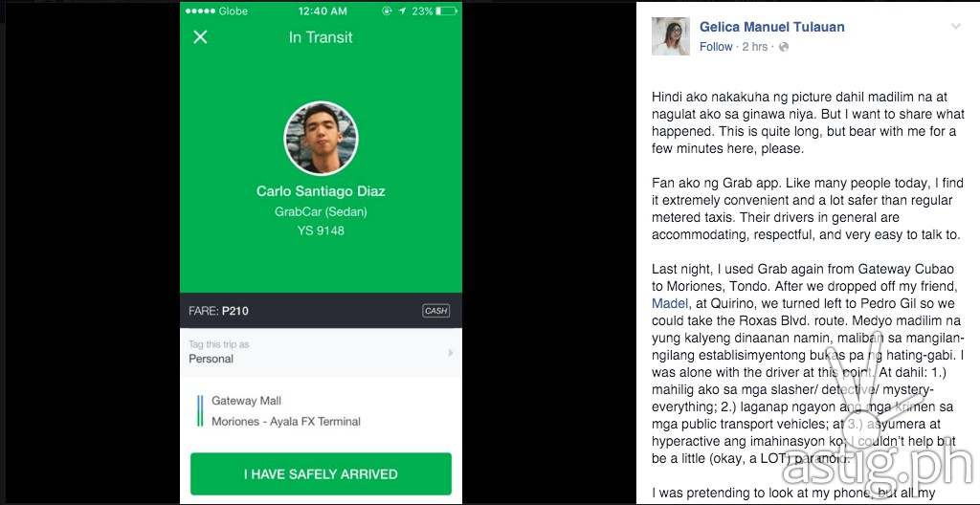Tap the rotation lock status icon
Screen dimensions: 980x505
pos(388,11)
